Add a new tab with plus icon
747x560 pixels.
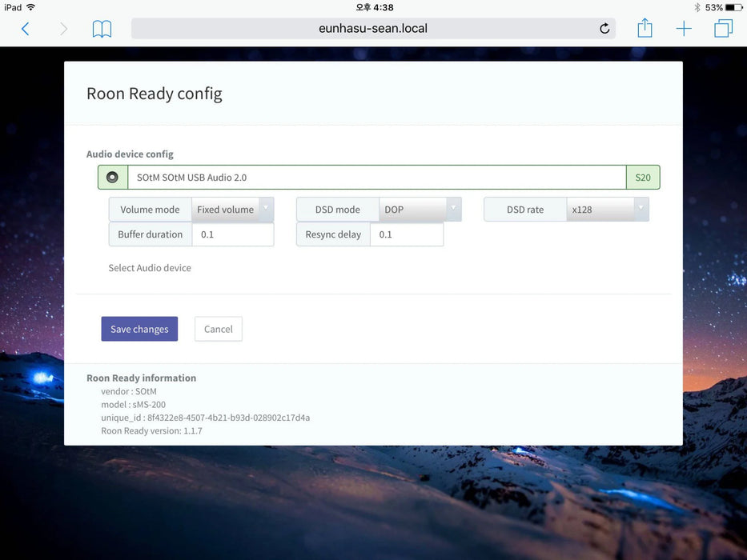[x=684, y=29]
